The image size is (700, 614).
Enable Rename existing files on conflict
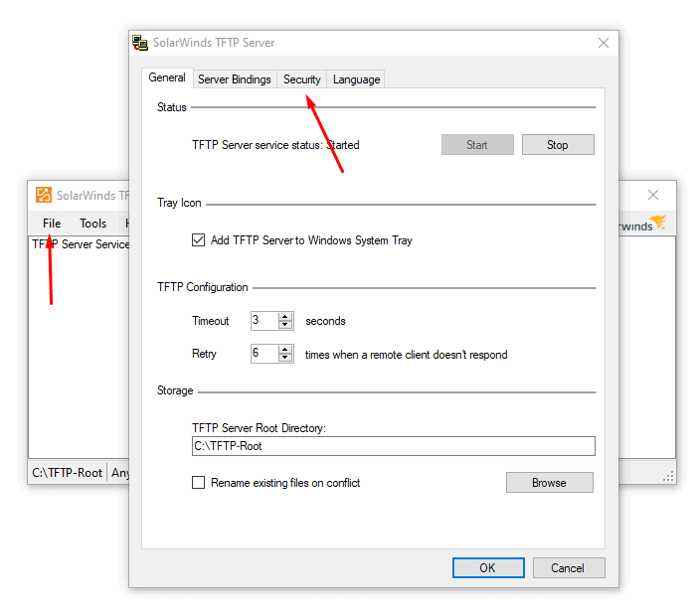pyautogui.click(x=198, y=483)
